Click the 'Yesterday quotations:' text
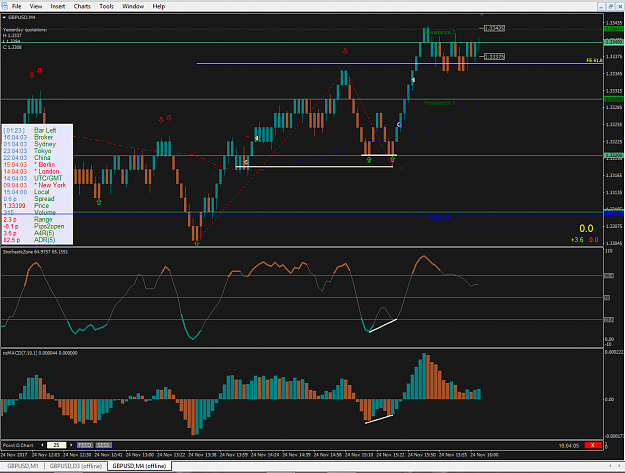Viewport: 625px width, 473px height. (x=25, y=30)
